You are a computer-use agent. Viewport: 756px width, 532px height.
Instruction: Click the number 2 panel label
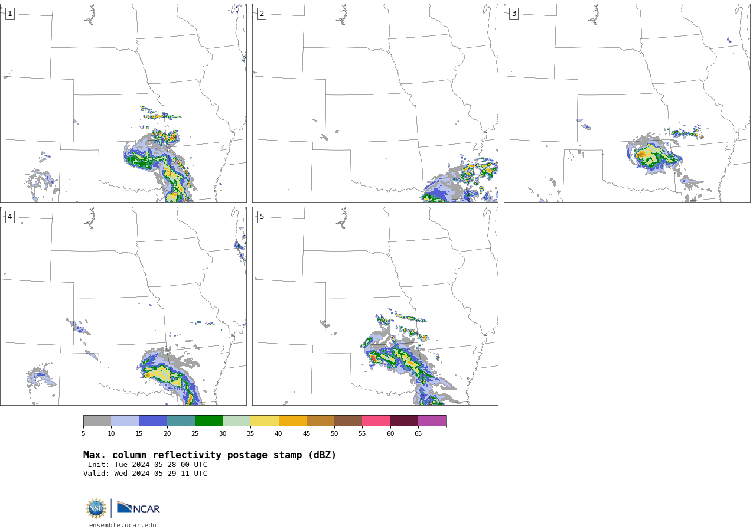(x=262, y=14)
